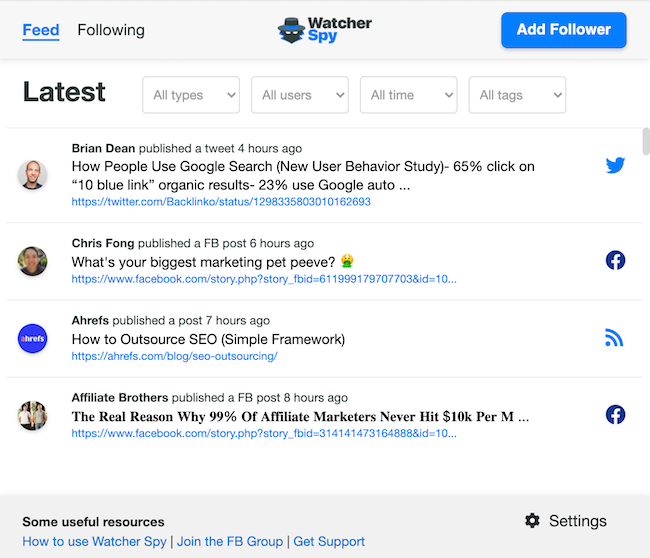Click the Affiliate Brothers avatar
The height and width of the screenshot is (558, 650).
pos(32,415)
